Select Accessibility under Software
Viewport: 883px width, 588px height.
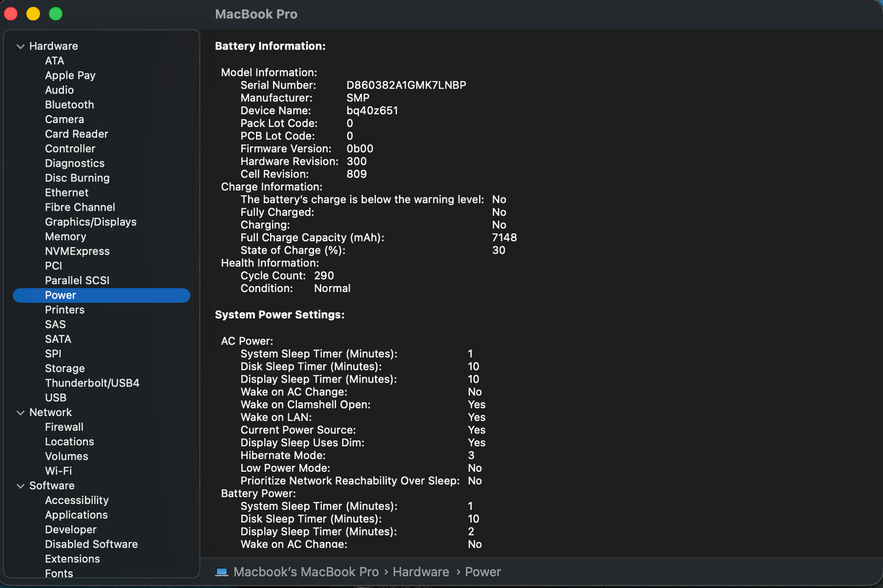point(77,501)
